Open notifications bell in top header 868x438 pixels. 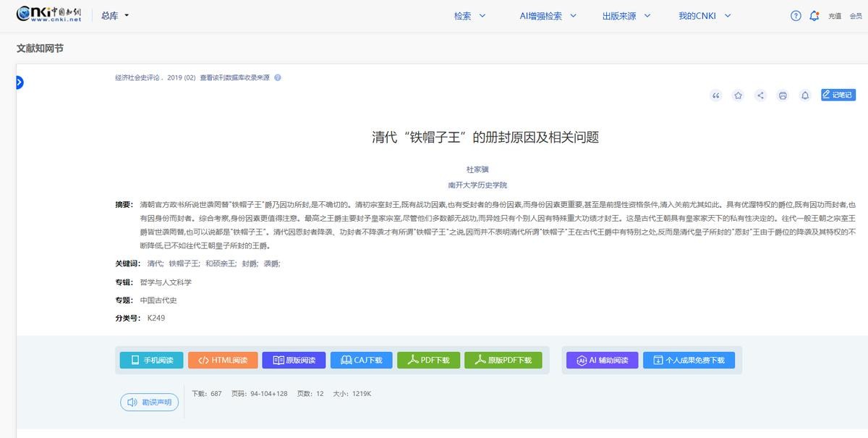814,16
